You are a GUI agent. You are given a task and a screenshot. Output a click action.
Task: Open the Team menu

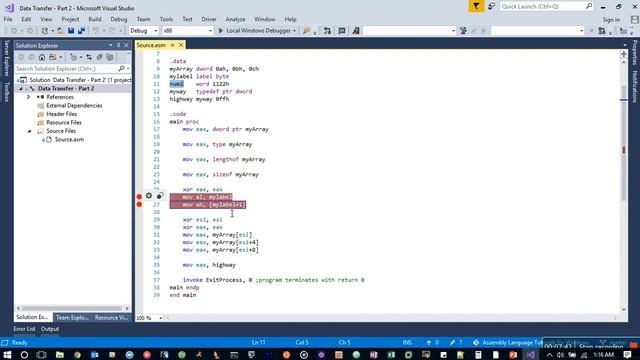(143, 19)
